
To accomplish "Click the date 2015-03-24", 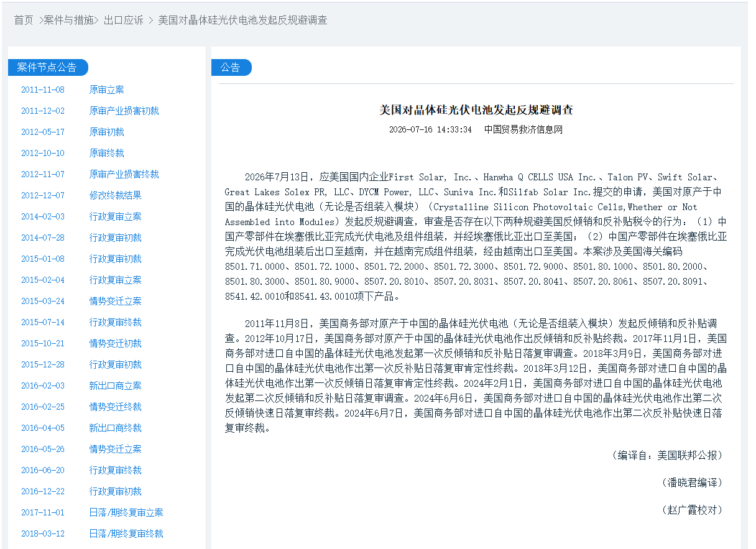I will click(43, 301).
